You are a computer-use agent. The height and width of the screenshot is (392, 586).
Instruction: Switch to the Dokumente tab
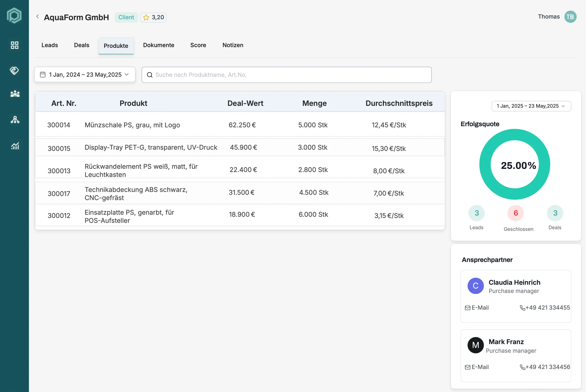pyautogui.click(x=159, y=45)
